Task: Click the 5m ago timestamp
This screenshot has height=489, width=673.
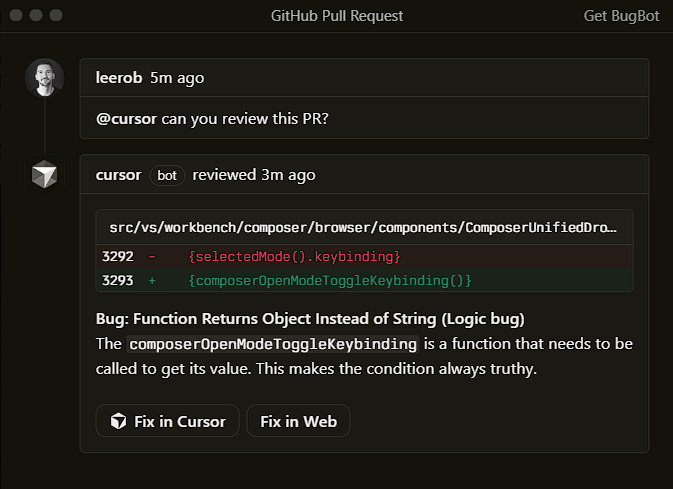Action: point(177,77)
